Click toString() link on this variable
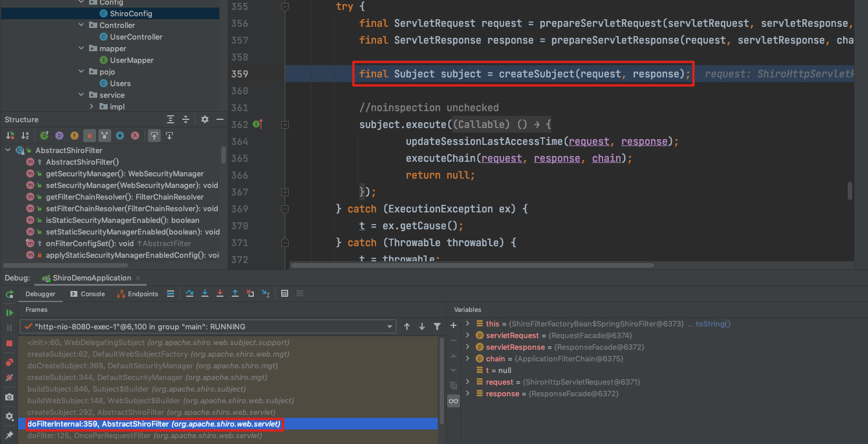Image resolution: width=868 pixels, height=444 pixels. 713,324
